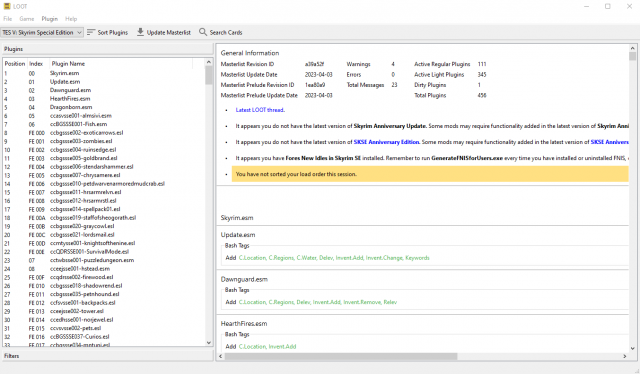
Task: Click the Update Masterlist download icon
Action: click(x=140, y=32)
